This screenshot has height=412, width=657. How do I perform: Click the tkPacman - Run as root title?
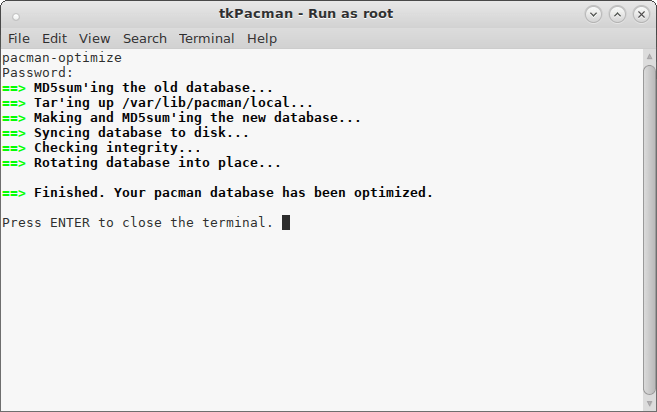pyautogui.click(x=306, y=13)
